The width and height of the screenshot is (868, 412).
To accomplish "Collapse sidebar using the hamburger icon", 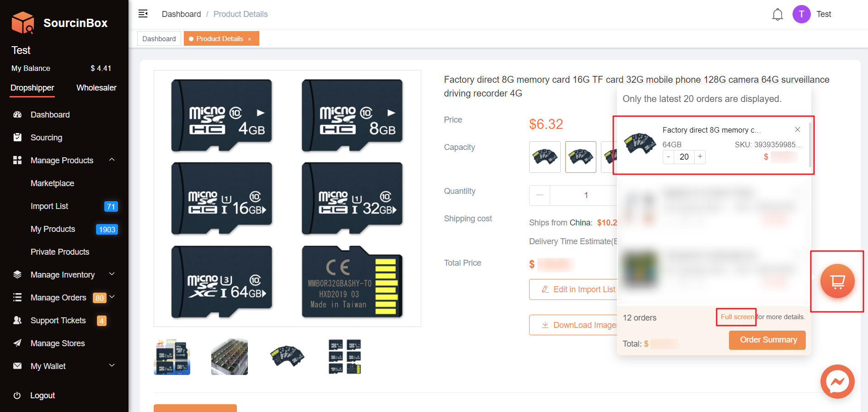I will (x=143, y=14).
